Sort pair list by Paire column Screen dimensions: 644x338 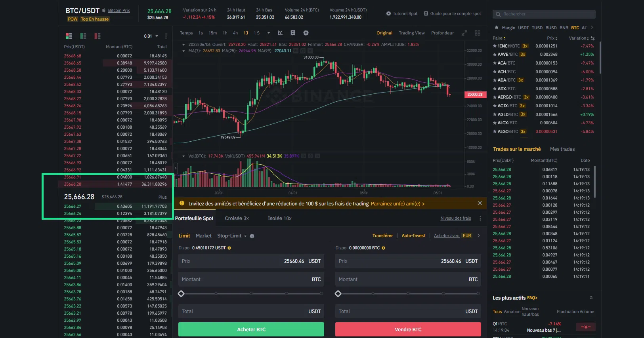pyautogui.click(x=499, y=38)
